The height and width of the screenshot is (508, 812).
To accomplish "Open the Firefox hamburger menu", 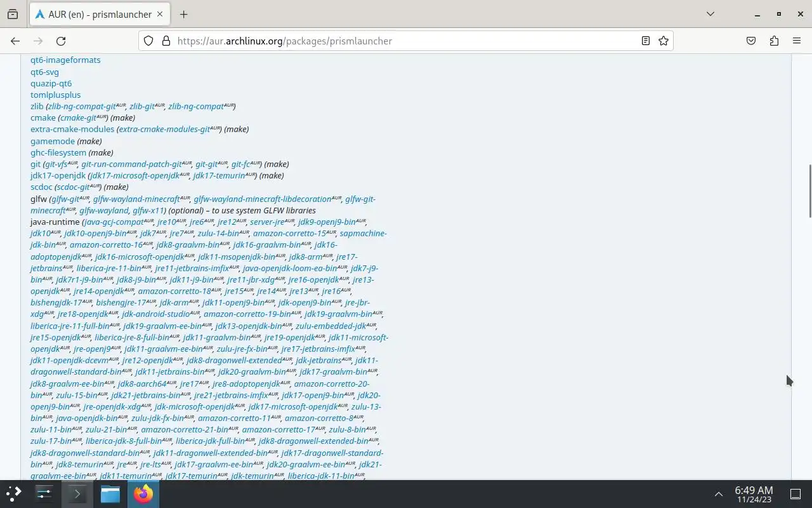I will click(797, 41).
